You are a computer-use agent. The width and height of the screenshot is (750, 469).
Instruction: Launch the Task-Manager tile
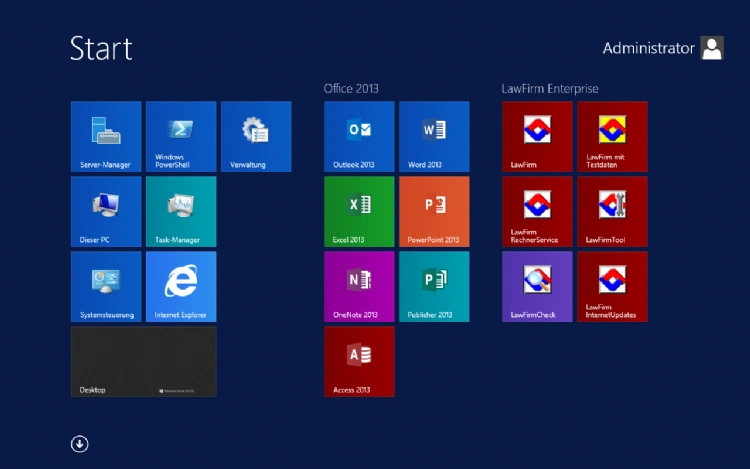[181, 211]
